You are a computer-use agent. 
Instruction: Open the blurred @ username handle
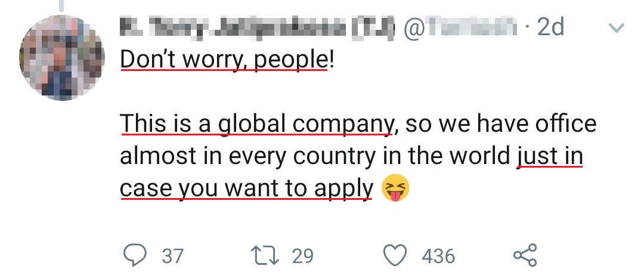click(x=458, y=27)
